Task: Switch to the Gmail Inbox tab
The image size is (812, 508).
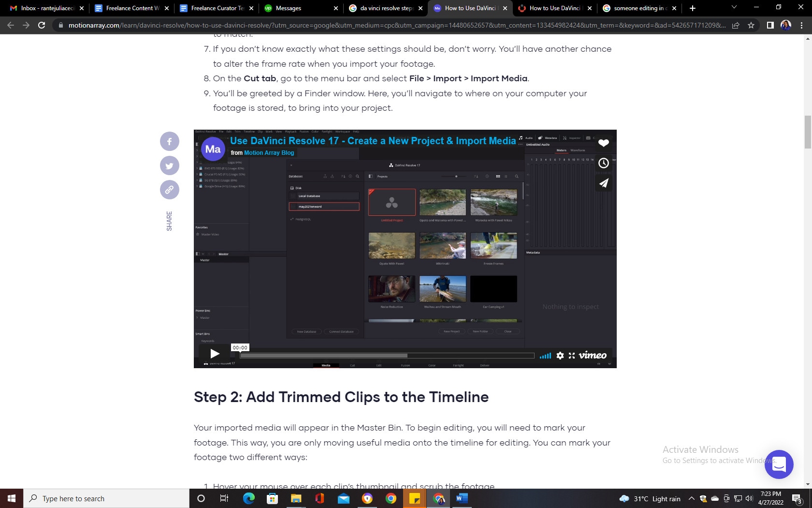Action: coord(47,8)
